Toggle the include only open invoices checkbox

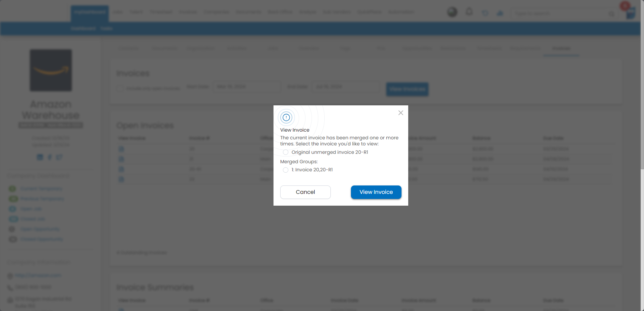(120, 89)
